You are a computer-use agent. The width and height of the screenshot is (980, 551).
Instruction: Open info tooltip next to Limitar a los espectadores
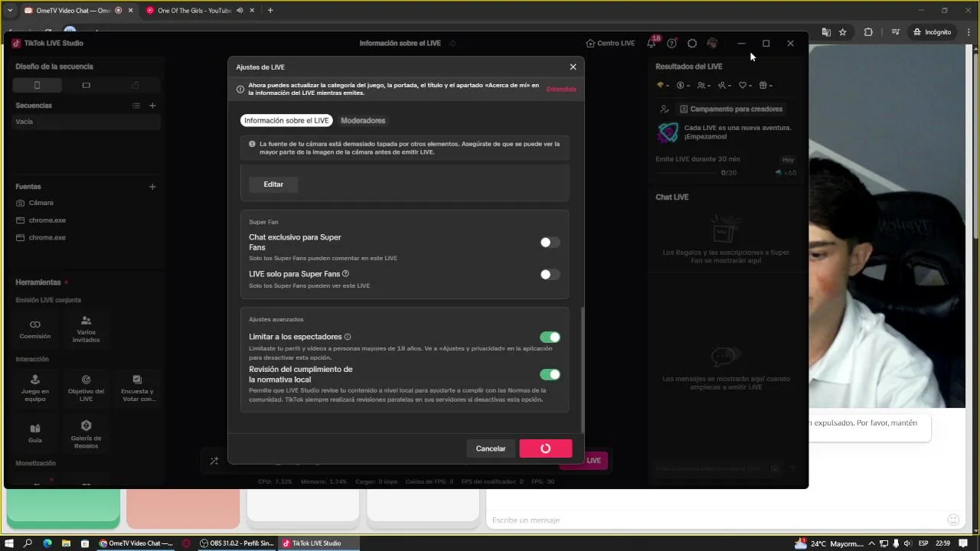[x=348, y=337]
